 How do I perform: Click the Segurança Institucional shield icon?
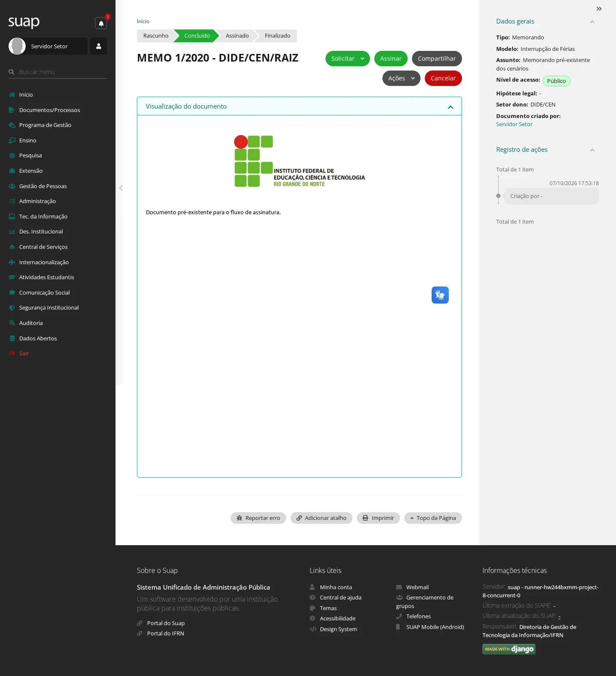[x=12, y=308]
